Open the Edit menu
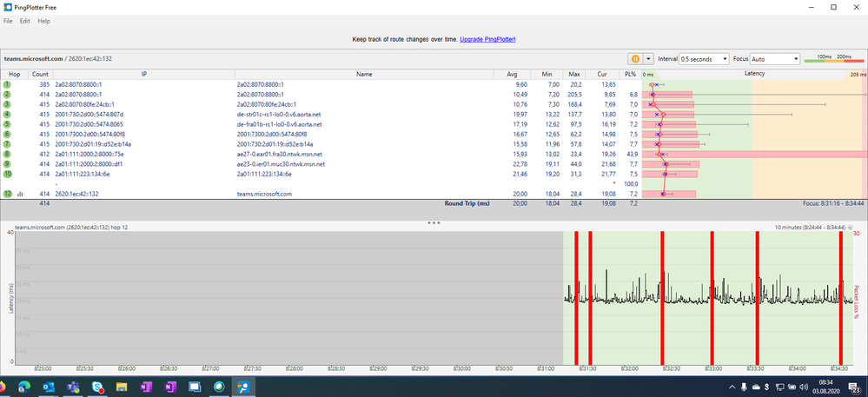Image resolution: width=868 pixels, height=397 pixels. [x=25, y=21]
